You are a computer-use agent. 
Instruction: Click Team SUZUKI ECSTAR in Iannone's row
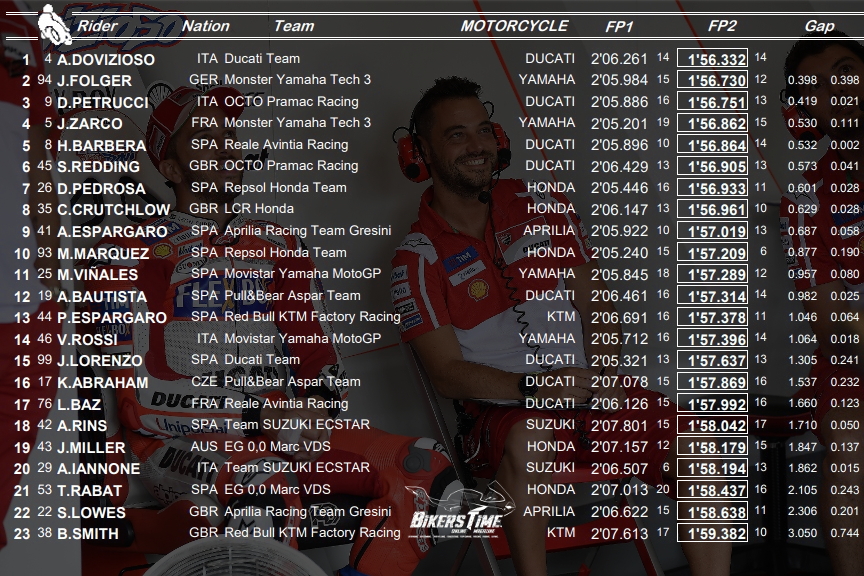[297, 467]
